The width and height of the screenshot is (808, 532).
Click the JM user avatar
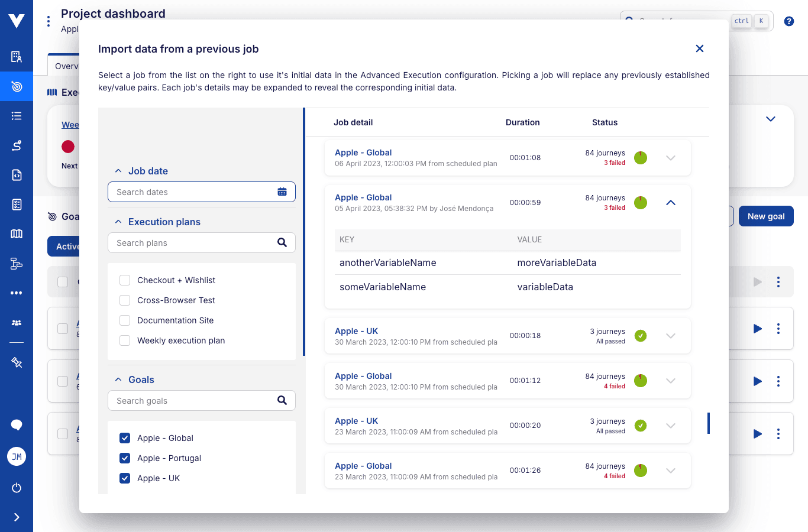tap(17, 456)
